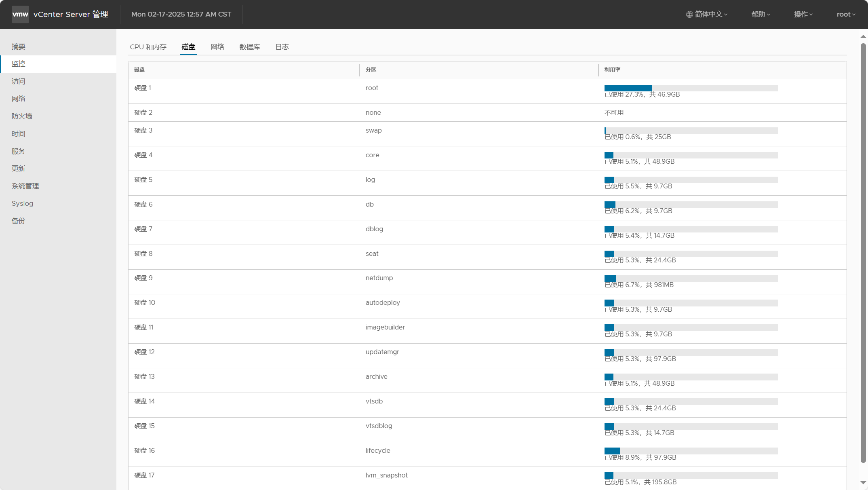Switch to the CPU 和内存 tab
Image resolution: width=868 pixels, height=490 pixels.
click(x=148, y=47)
